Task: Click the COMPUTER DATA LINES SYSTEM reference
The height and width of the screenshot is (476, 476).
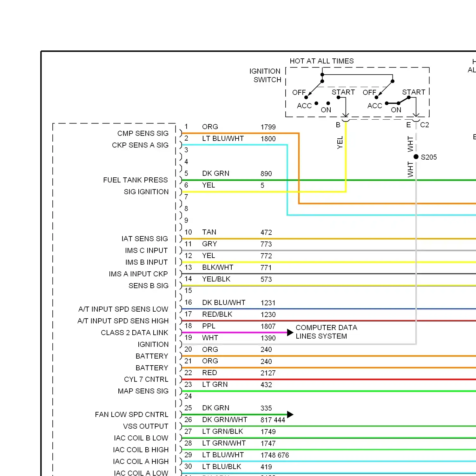Action: tap(327, 332)
